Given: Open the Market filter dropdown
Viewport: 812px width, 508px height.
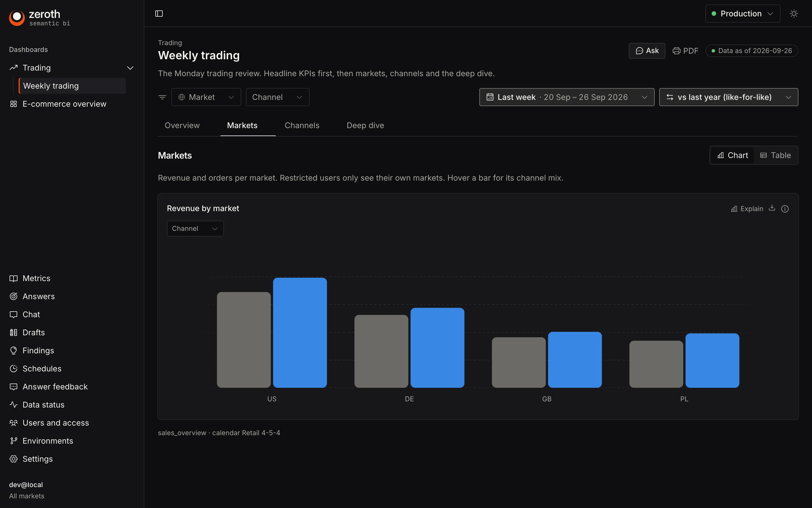Looking at the screenshot, I should (206, 97).
